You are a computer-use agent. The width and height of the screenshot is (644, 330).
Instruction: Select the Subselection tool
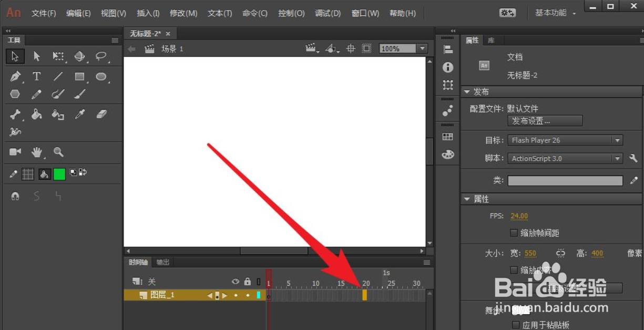tap(37, 56)
